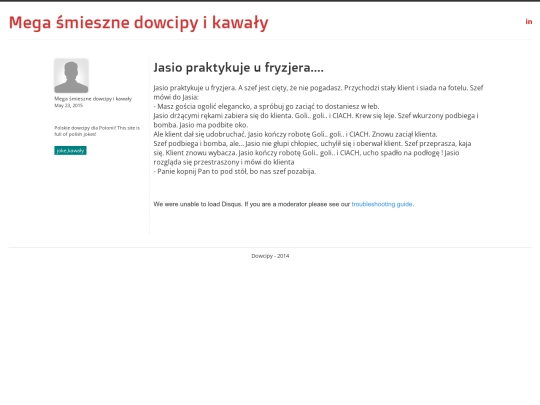Click the closing line "- Panie kopnij Pan to pod stół"
The width and height of the screenshot is (540, 405).
235,172
